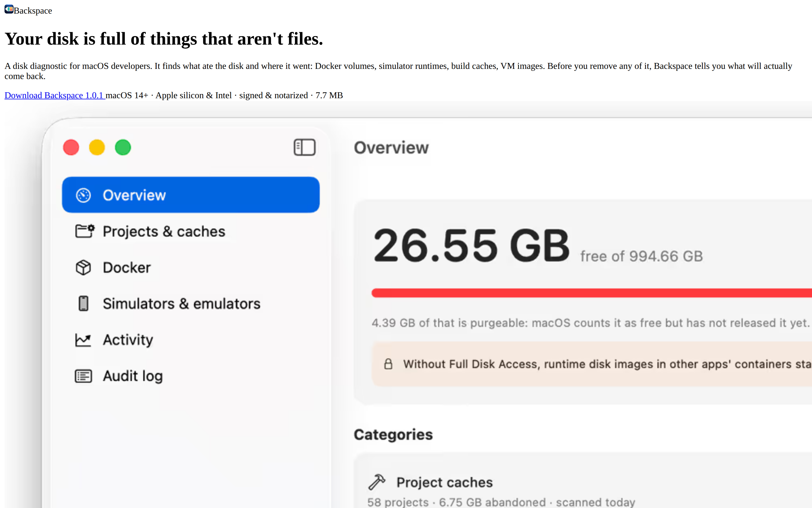Click the "4.39 GB of that is purgeable" note
The height and width of the screenshot is (508, 812).
592,323
